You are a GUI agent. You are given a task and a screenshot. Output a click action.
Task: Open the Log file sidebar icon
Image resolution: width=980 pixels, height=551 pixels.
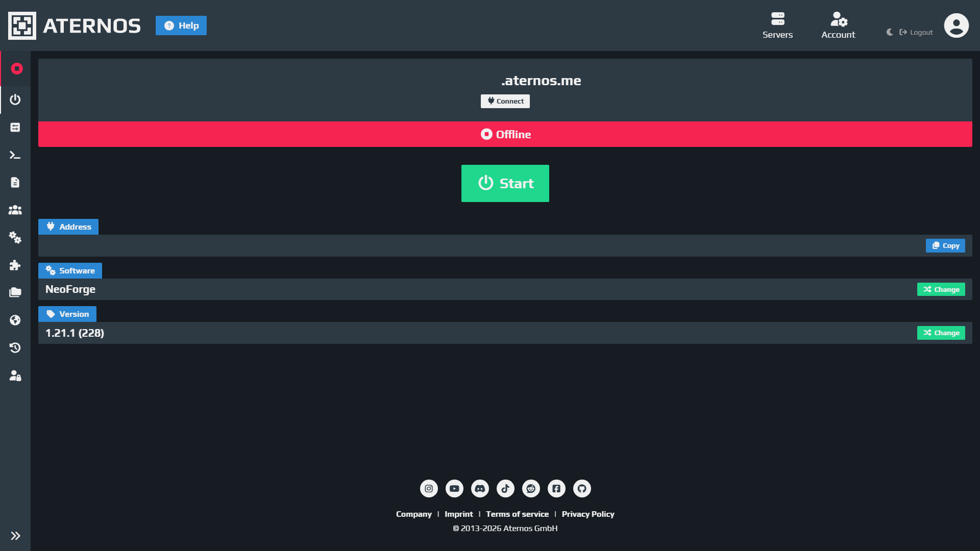[x=15, y=183]
